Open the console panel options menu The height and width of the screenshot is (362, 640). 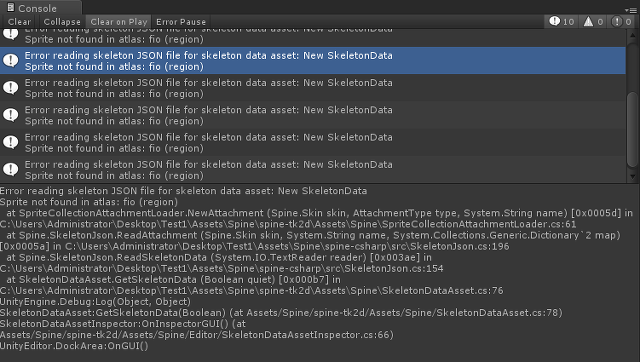click(632, 10)
